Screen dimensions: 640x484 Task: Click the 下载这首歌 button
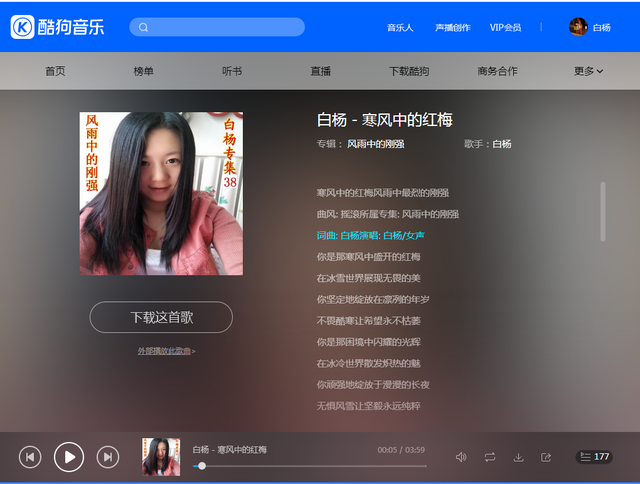pos(161,317)
